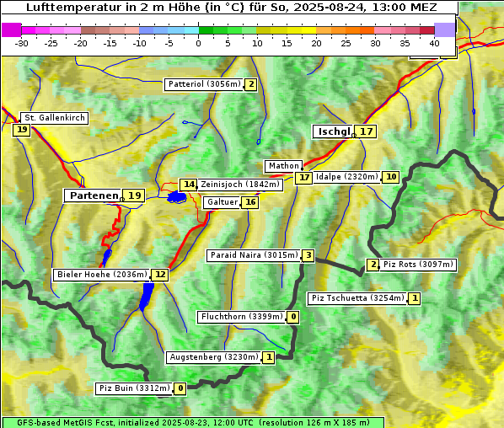Click St. Gallenkirch temperature box 19
This screenshot has height=428, width=504.
tap(22, 130)
